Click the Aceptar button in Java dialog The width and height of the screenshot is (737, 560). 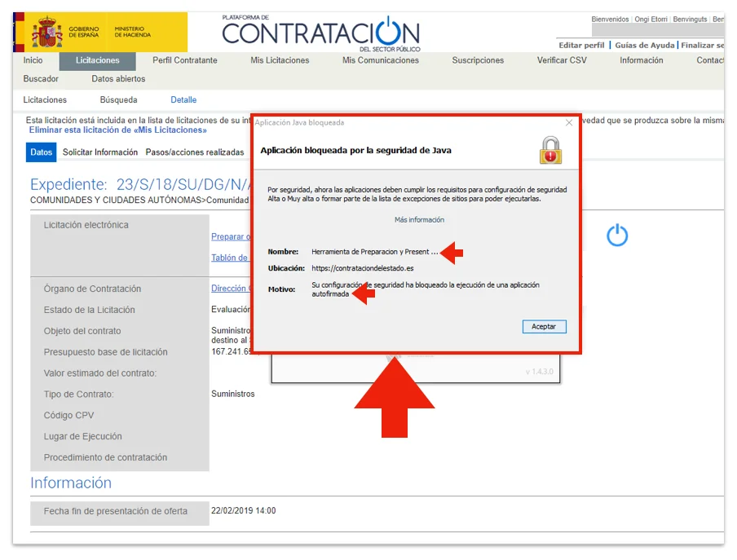tap(544, 327)
